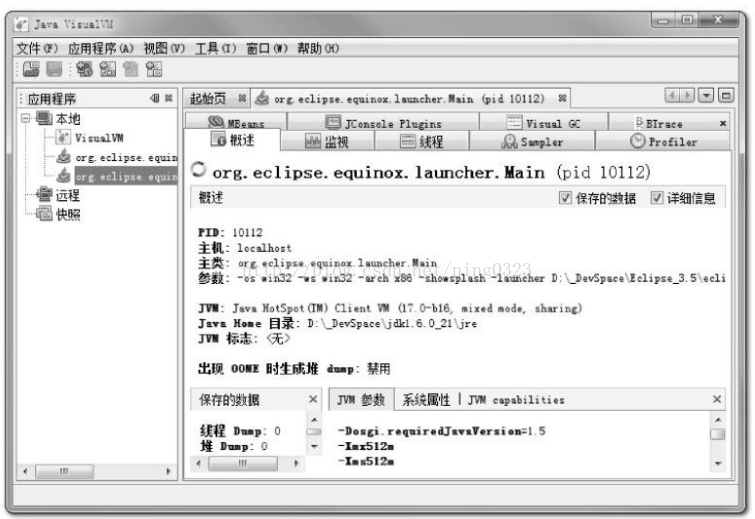Click the saved data horizontal scrollbar thumb
This screenshot has width=755, height=519.
243,464
